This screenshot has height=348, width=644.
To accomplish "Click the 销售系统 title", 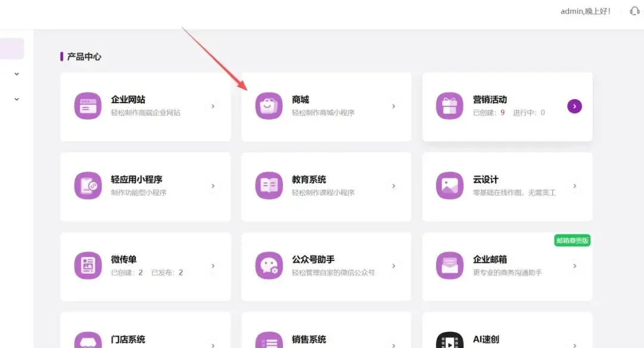I will (x=309, y=340).
